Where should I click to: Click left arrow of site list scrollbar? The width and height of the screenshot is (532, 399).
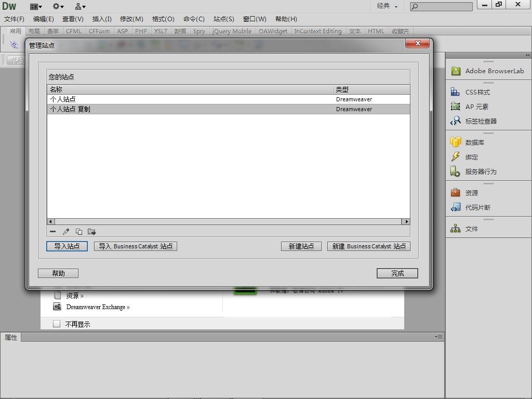pos(50,221)
